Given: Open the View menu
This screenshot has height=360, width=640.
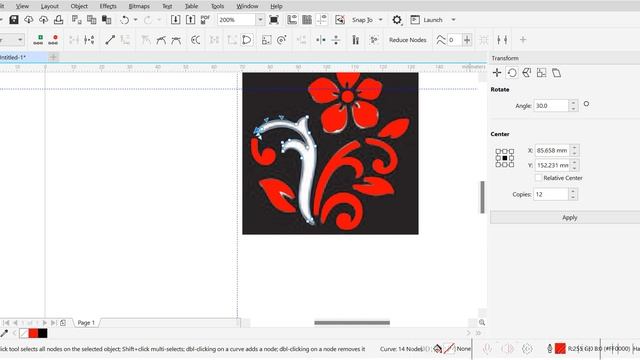Looking at the screenshot, I should pyautogui.click(x=22, y=6).
